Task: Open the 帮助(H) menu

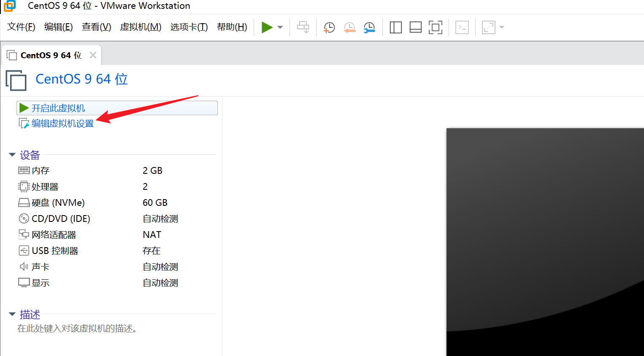Action: click(232, 27)
